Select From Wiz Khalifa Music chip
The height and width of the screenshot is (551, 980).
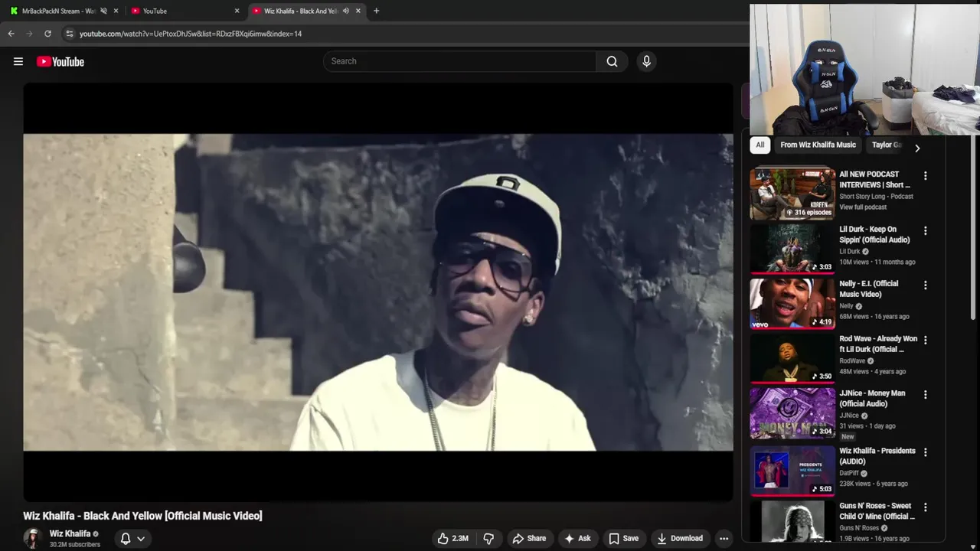click(818, 145)
